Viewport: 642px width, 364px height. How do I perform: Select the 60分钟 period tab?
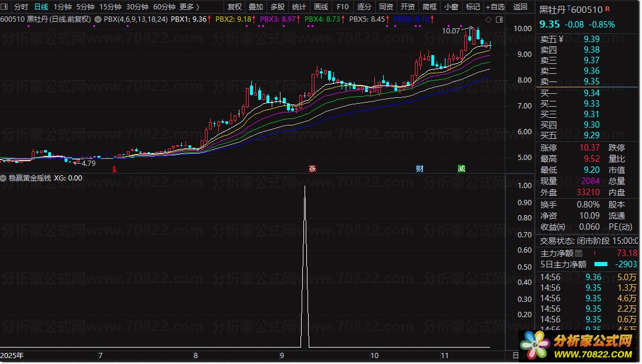tap(164, 6)
